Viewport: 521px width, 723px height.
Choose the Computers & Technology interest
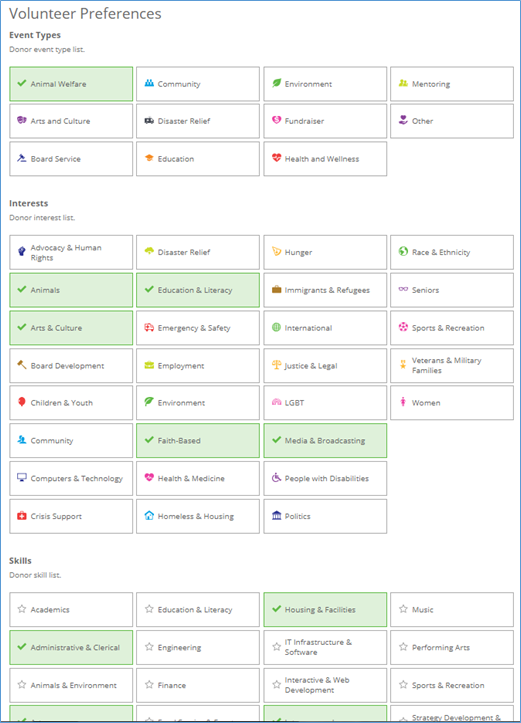(71, 479)
